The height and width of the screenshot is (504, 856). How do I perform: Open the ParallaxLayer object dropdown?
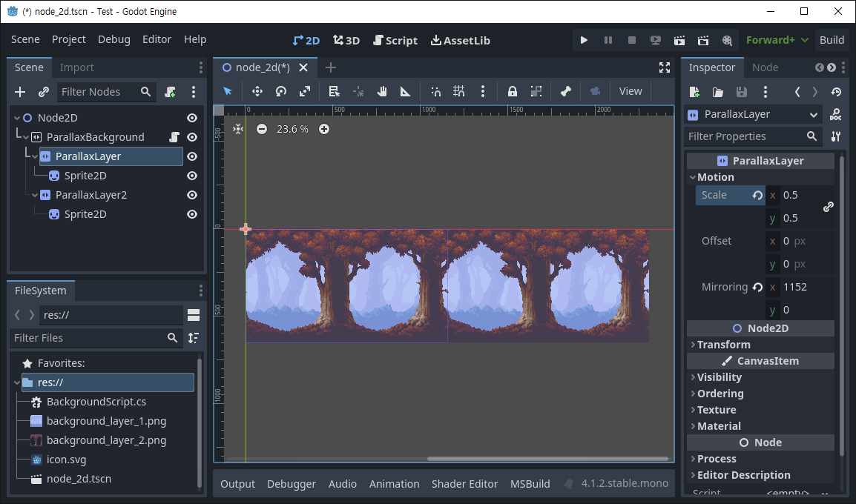pyautogui.click(x=753, y=114)
